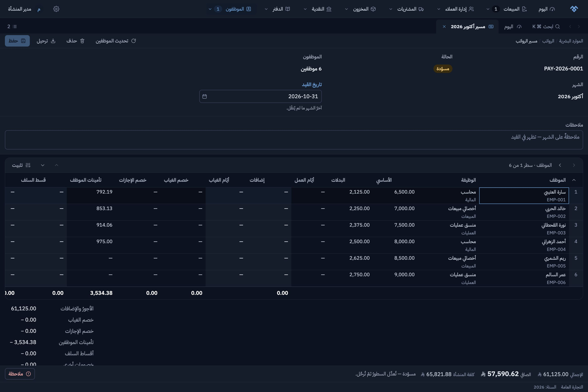Click تحديث الموظفين refresh button

[x=116, y=41]
